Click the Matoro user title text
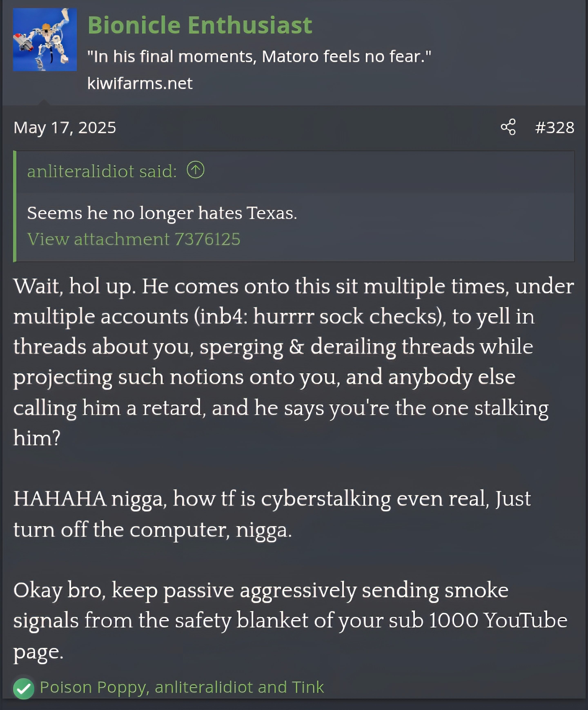Screen dimensions: 588x710 (259, 56)
